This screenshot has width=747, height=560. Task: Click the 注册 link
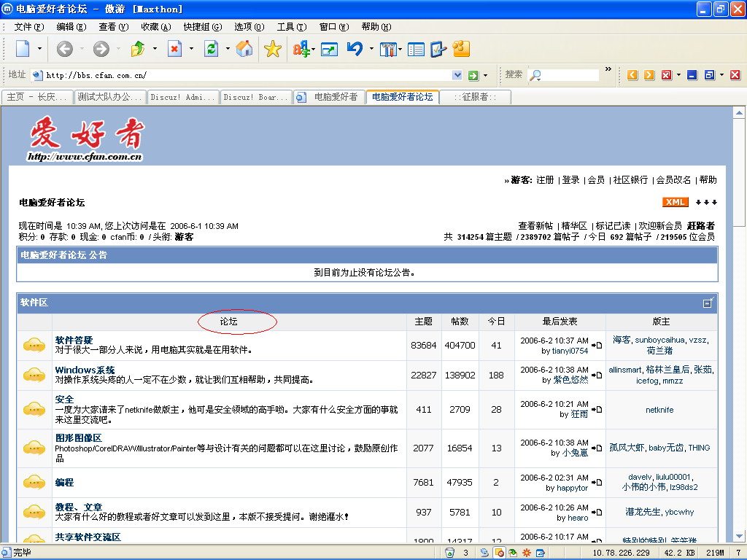pyautogui.click(x=544, y=179)
